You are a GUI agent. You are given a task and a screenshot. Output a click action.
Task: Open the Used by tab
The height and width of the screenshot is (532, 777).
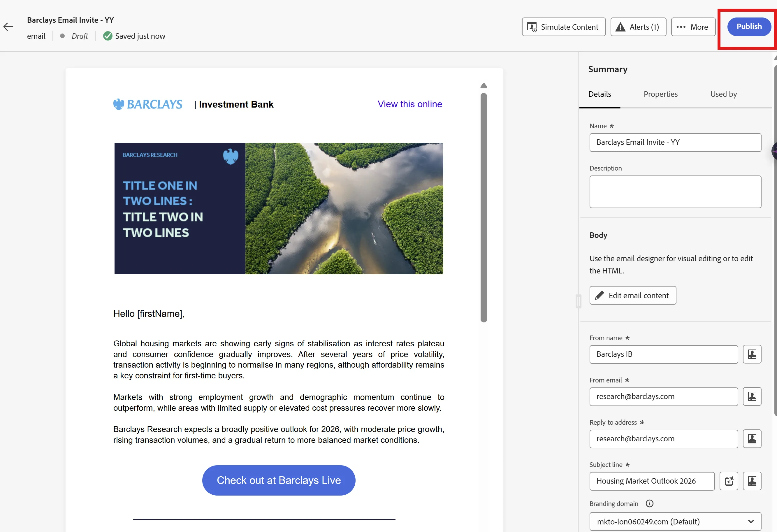pyautogui.click(x=723, y=94)
